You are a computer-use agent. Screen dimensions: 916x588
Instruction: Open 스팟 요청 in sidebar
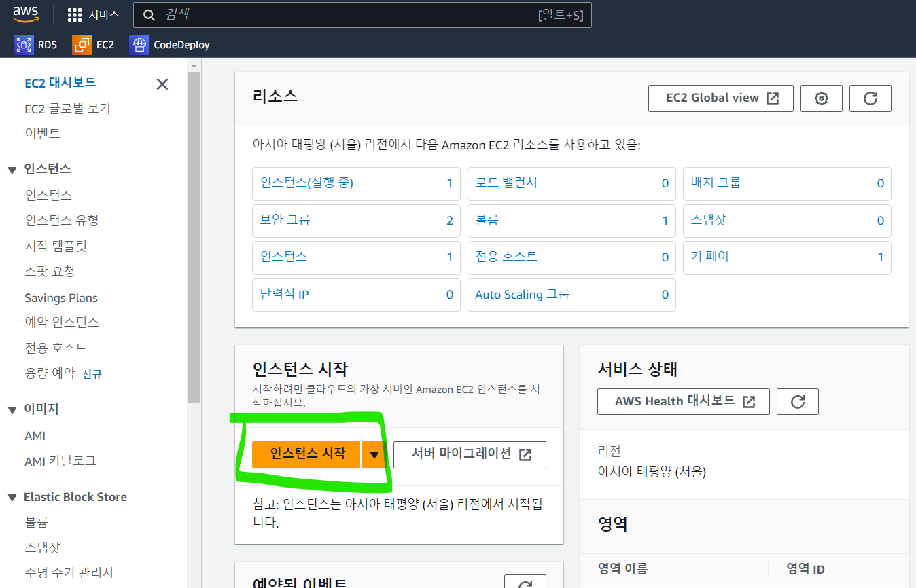tap(50, 271)
